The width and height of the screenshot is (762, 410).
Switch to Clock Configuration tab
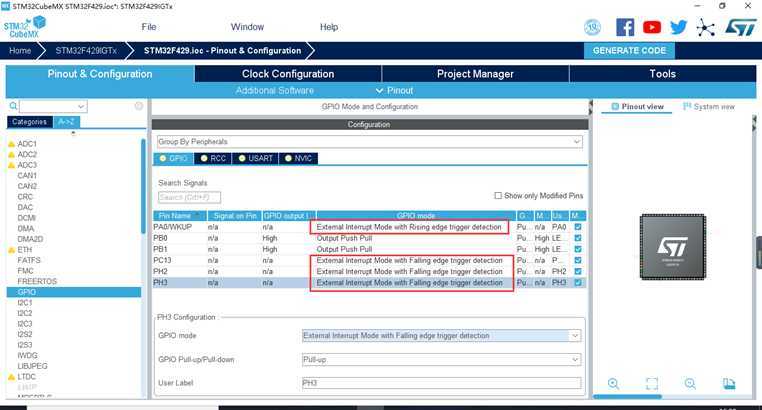(288, 74)
